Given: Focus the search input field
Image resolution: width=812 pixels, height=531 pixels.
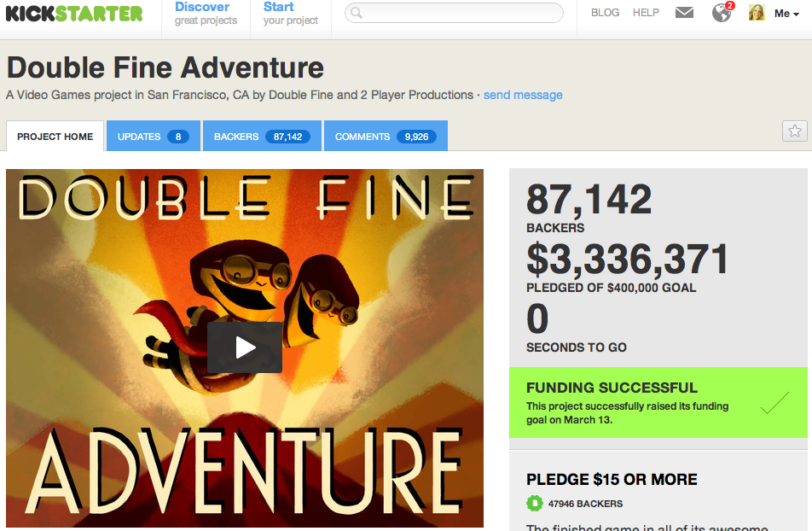Looking at the screenshot, I should pos(454,13).
